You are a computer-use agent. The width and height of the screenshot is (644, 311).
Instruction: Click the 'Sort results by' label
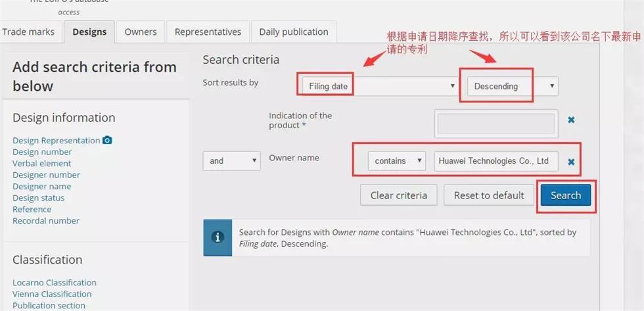231,83
